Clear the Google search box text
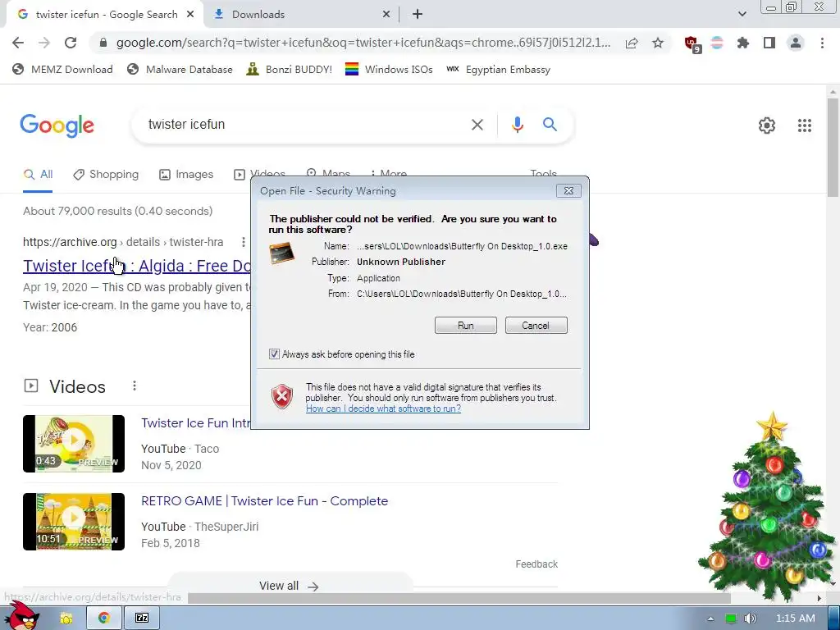 (477, 125)
